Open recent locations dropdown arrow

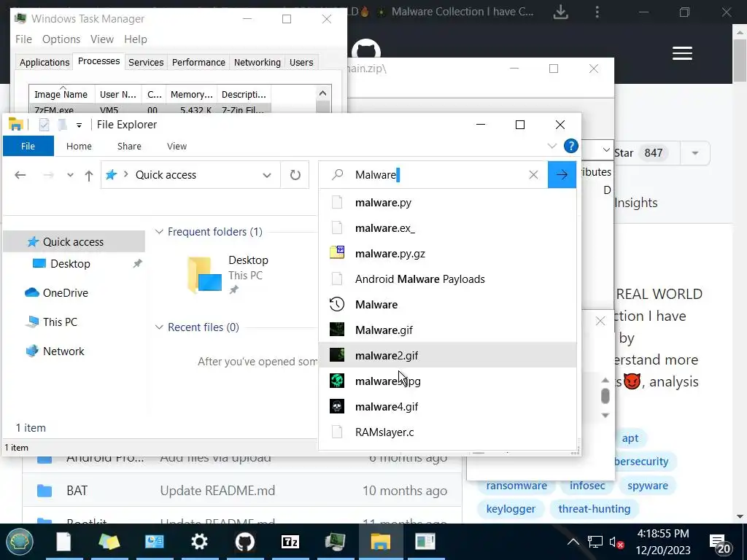click(x=70, y=175)
